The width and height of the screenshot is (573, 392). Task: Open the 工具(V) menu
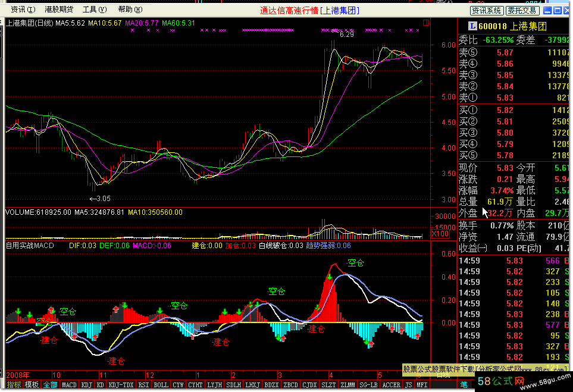pyautogui.click(x=94, y=10)
